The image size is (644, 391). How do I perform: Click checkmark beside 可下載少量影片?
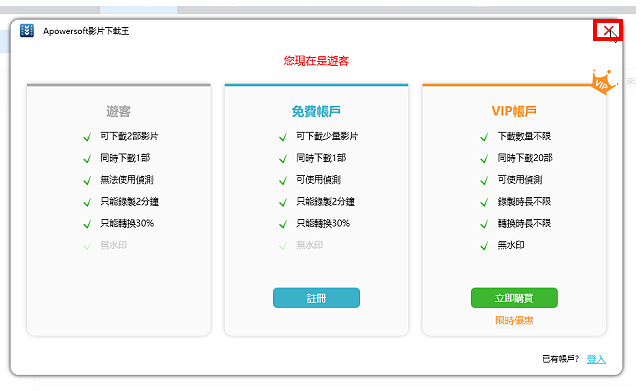point(283,137)
